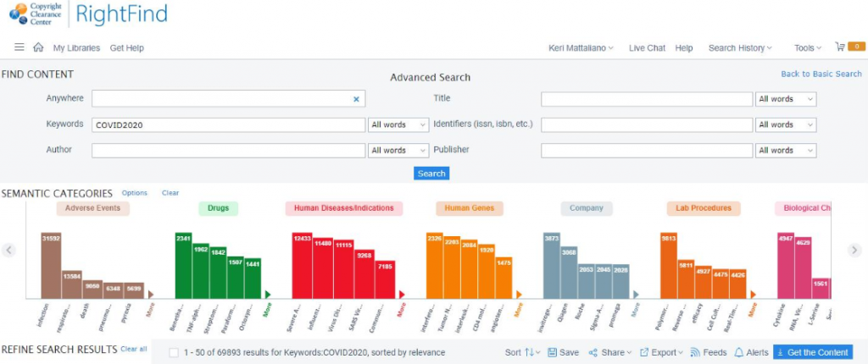
Task: Open the Publisher All words dropdown
Action: point(786,150)
